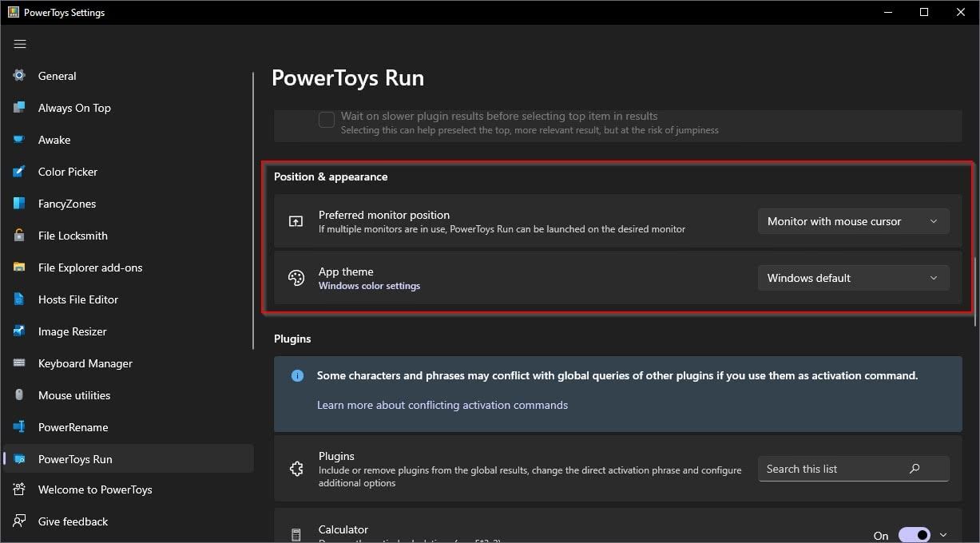The height and width of the screenshot is (543, 980).
Task: Select Hosts File Editor in sidebar
Action: [77, 299]
